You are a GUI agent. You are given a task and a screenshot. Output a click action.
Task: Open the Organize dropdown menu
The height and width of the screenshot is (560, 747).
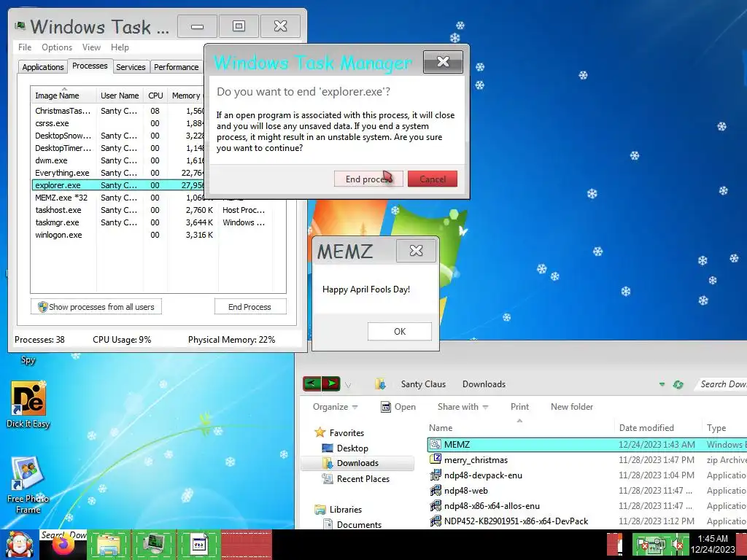[x=335, y=407]
